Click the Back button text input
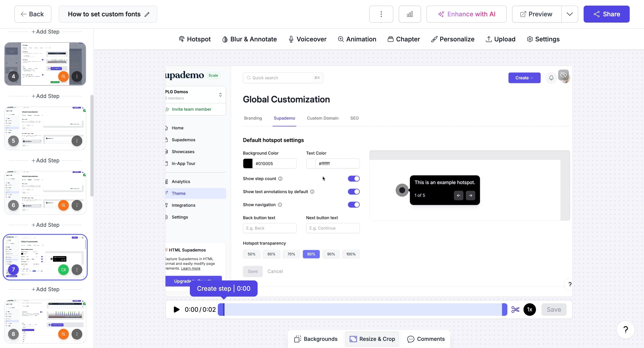This screenshot has width=644, height=348. point(269,228)
